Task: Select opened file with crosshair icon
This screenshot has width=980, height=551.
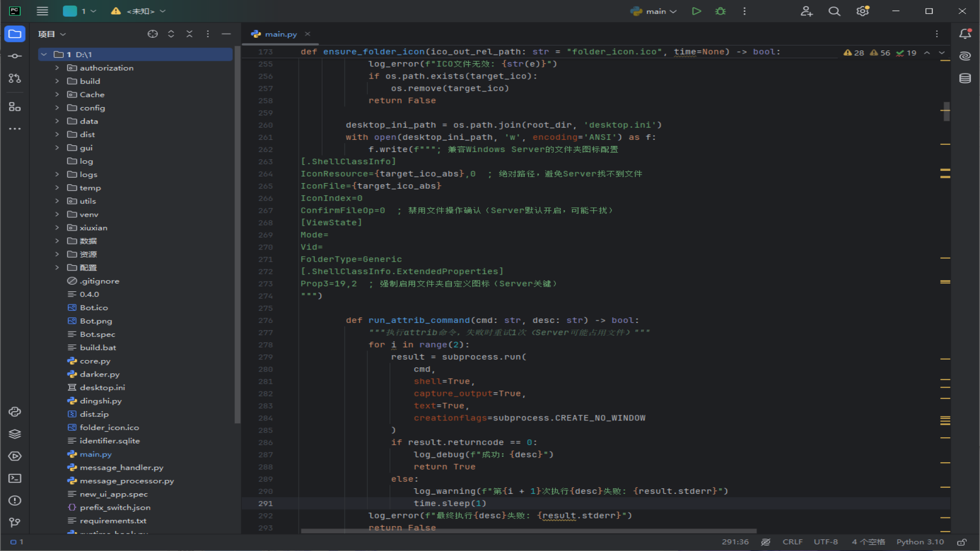Action: tap(153, 34)
